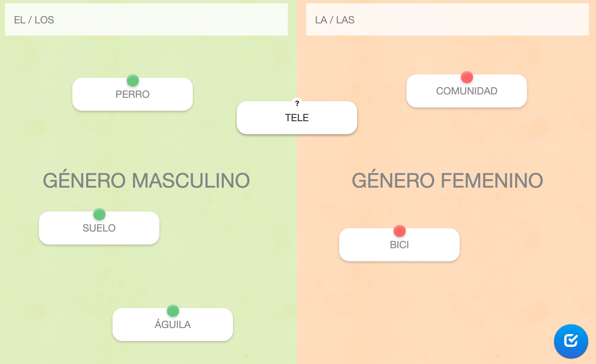Click the GÉNERO MASCULINO zone label
Screen dimensions: 596x364
pyautogui.click(x=146, y=181)
